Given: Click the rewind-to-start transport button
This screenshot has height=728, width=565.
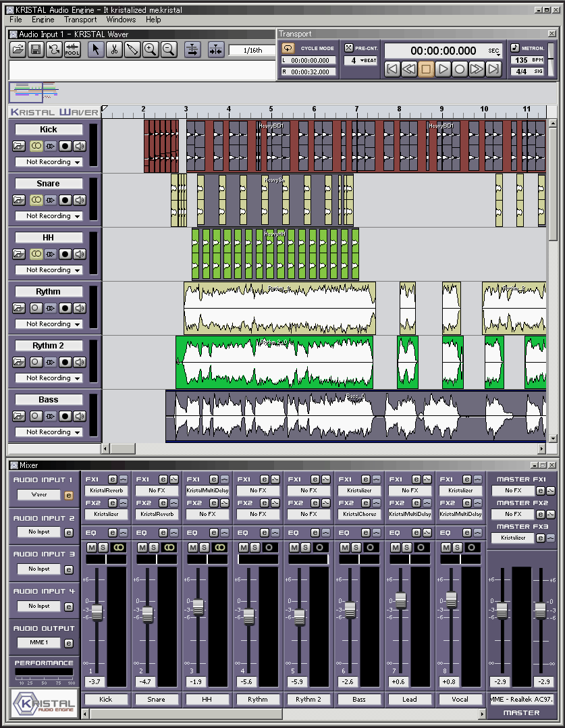Looking at the screenshot, I should 392,68.
